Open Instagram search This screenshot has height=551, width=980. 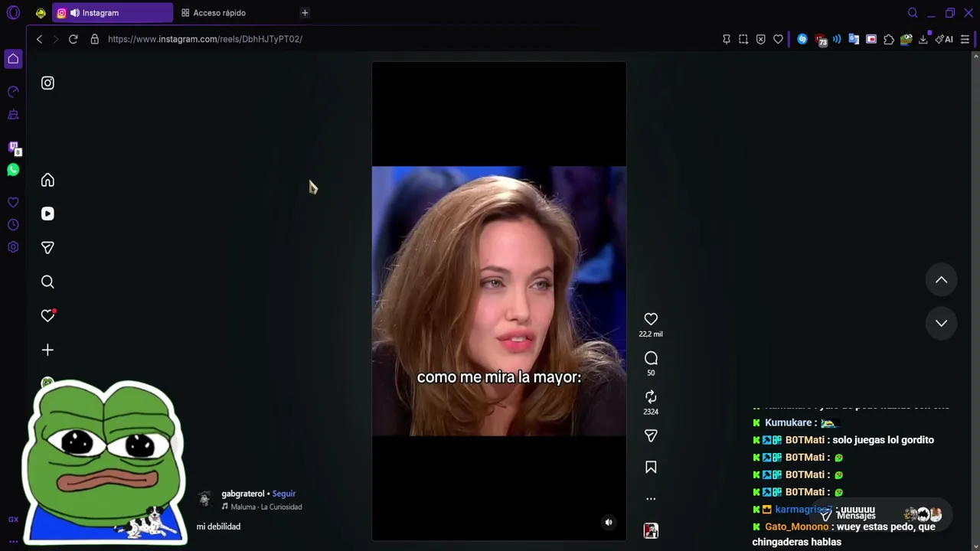pyautogui.click(x=47, y=282)
